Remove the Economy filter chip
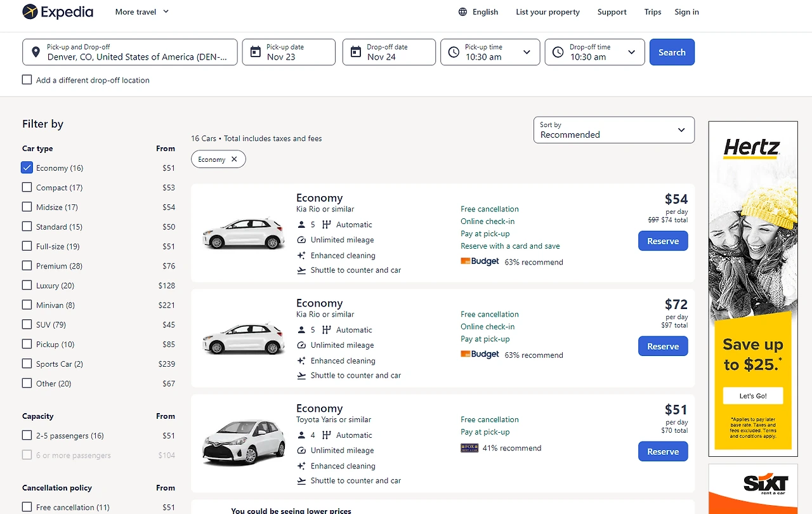The height and width of the screenshot is (514, 812). [x=234, y=159]
